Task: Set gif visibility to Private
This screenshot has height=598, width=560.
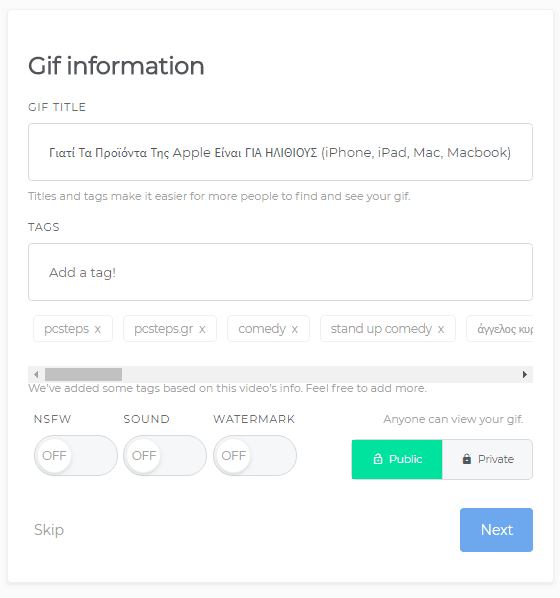Action: pos(487,459)
